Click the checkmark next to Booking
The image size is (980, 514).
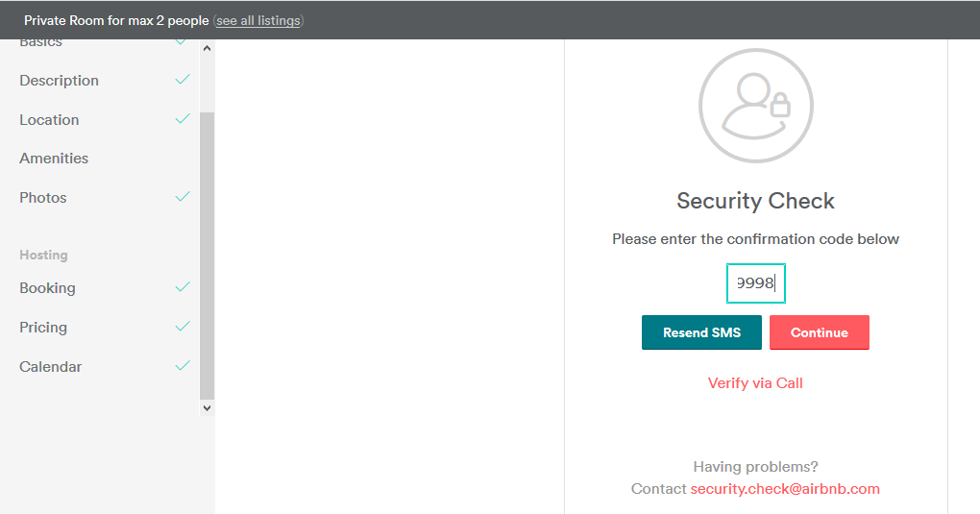tap(183, 287)
